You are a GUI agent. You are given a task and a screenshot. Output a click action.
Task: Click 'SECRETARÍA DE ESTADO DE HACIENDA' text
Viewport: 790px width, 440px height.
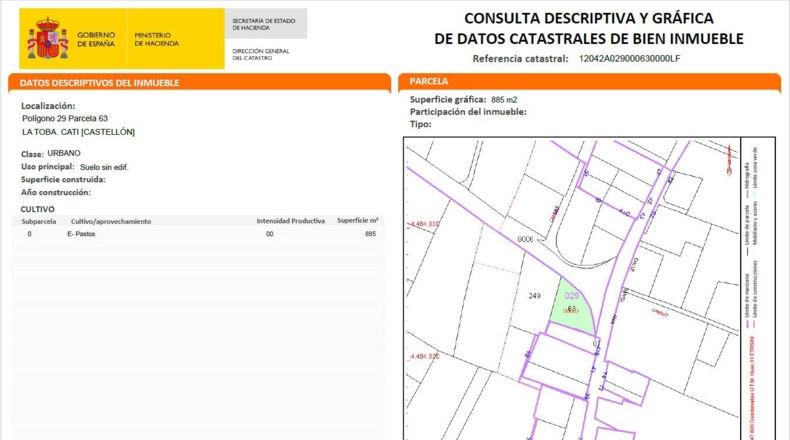coord(264,24)
